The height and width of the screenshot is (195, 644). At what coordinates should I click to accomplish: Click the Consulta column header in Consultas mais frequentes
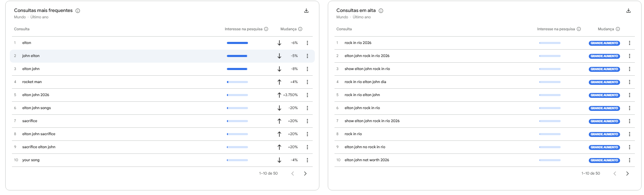[x=22, y=29]
